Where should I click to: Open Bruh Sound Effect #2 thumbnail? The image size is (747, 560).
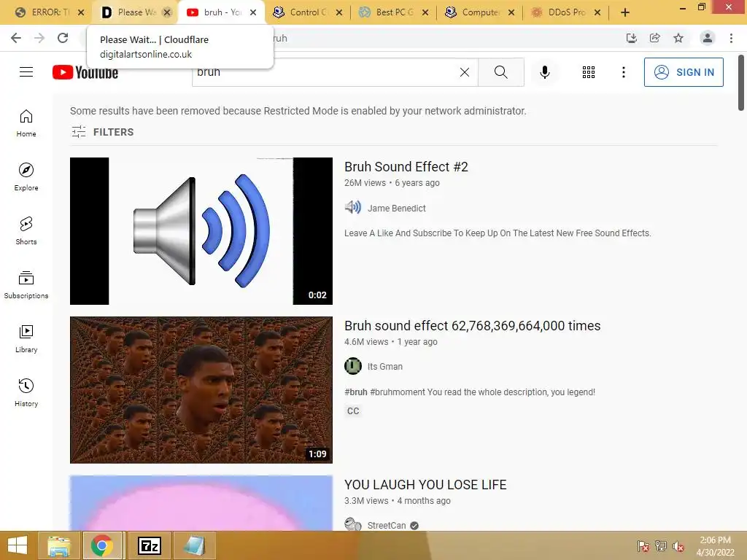[201, 231]
